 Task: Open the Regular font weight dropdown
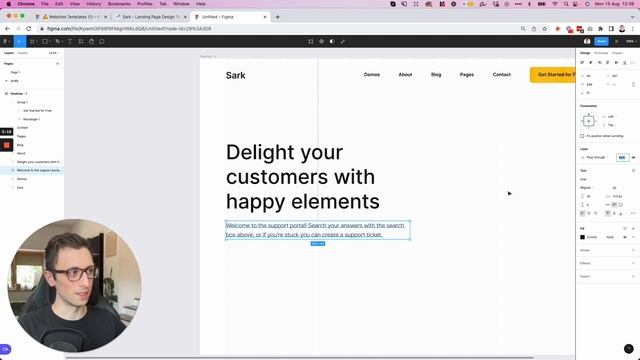587,188
